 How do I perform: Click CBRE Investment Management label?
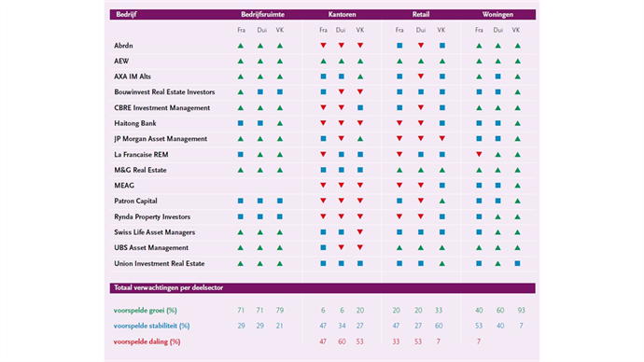click(161, 107)
